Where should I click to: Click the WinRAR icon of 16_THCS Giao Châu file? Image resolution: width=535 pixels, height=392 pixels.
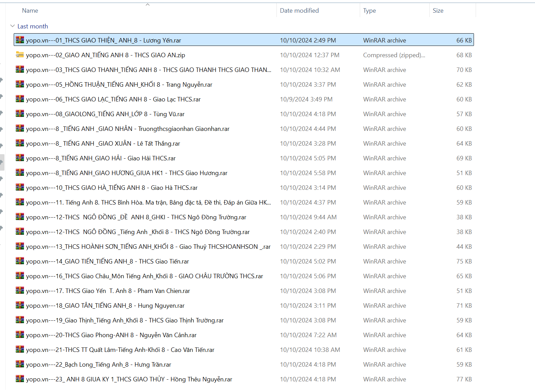(20, 275)
